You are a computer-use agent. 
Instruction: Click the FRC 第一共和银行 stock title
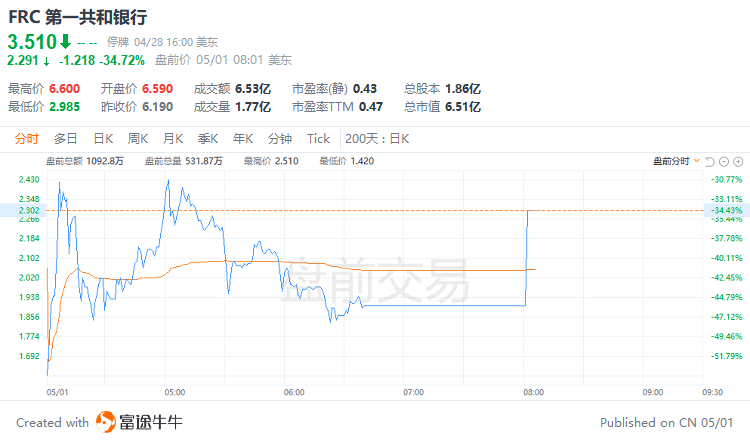coord(77,17)
